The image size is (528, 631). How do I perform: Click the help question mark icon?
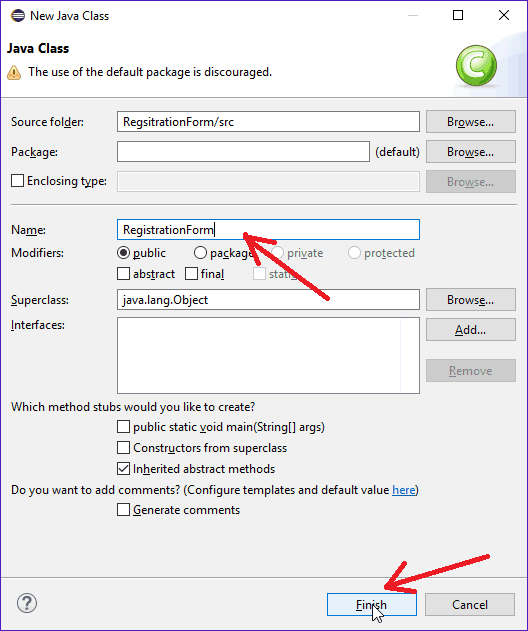27,603
